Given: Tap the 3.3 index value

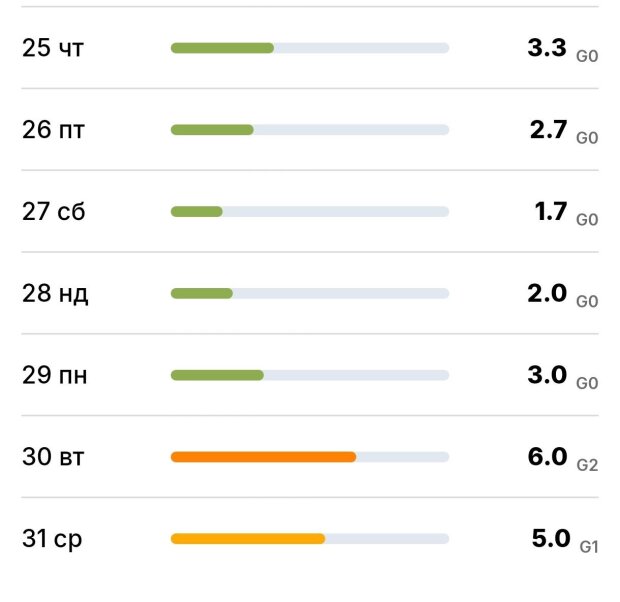Looking at the screenshot, I should 547,47.
